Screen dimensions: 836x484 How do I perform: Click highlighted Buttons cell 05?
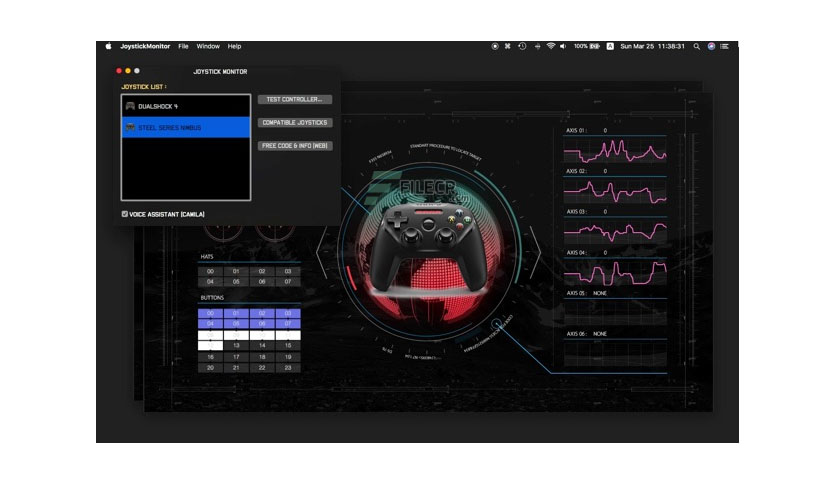[x=236, y=324]
